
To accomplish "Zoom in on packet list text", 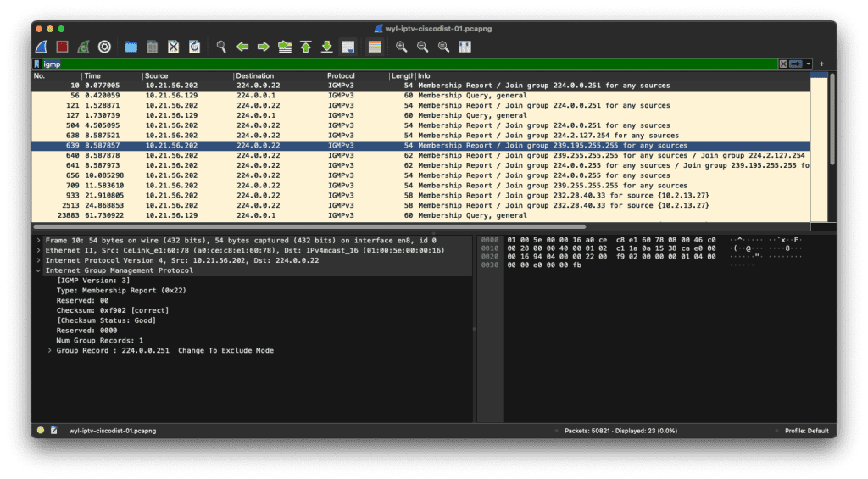I will point(402,47).
